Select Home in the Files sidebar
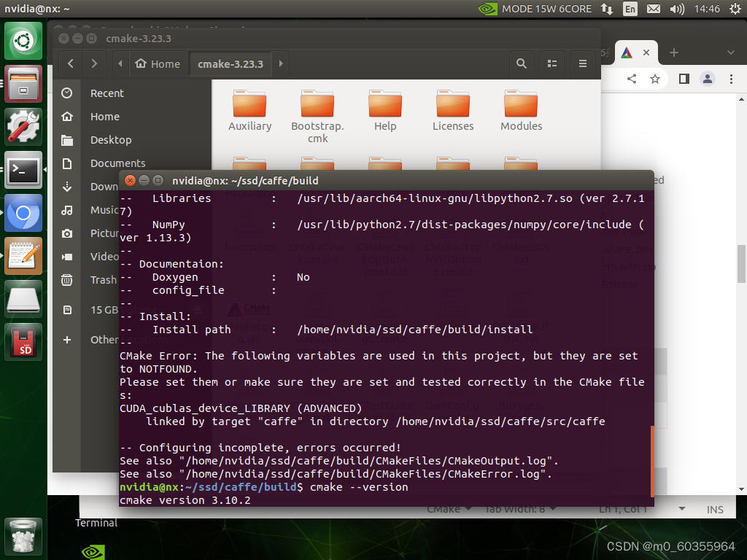The width and height of the screenshot is (747, 560). point(105,117)
